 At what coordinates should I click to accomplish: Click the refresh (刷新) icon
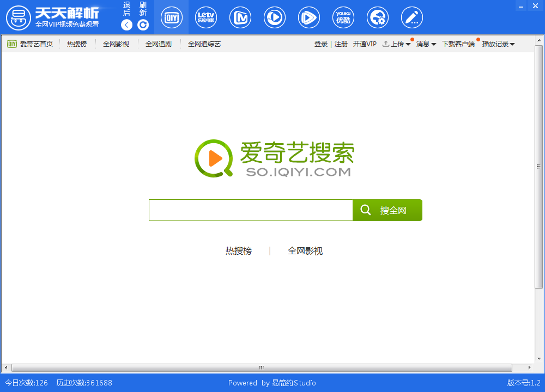coord(143,24)
